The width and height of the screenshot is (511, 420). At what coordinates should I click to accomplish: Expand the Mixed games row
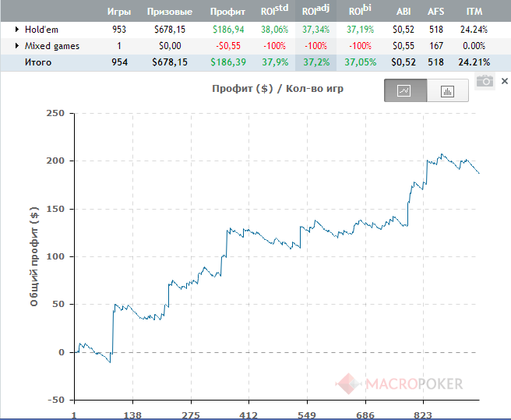click(17, 46)
